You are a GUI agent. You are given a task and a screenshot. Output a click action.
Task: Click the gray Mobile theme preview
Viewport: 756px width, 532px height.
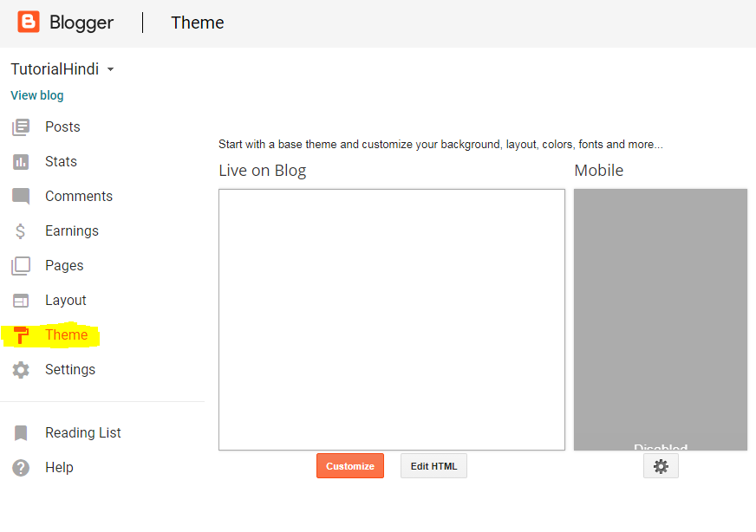[660, 320]
